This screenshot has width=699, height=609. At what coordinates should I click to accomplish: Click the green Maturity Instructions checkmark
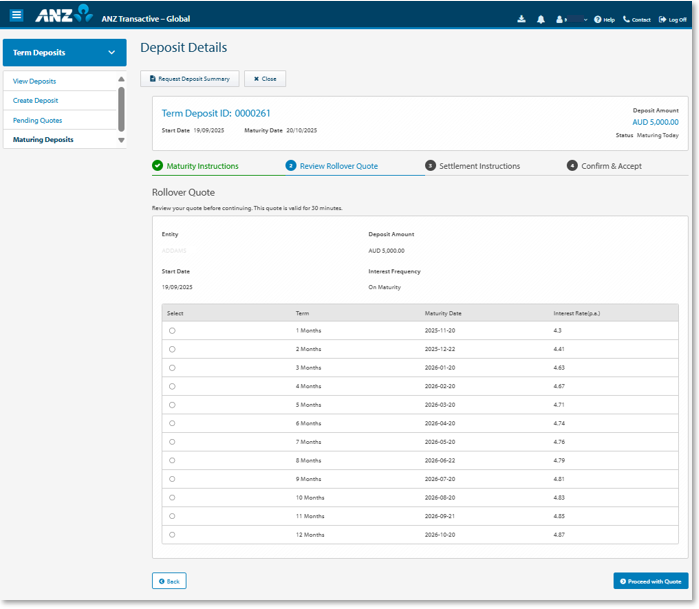click(158, 166)
